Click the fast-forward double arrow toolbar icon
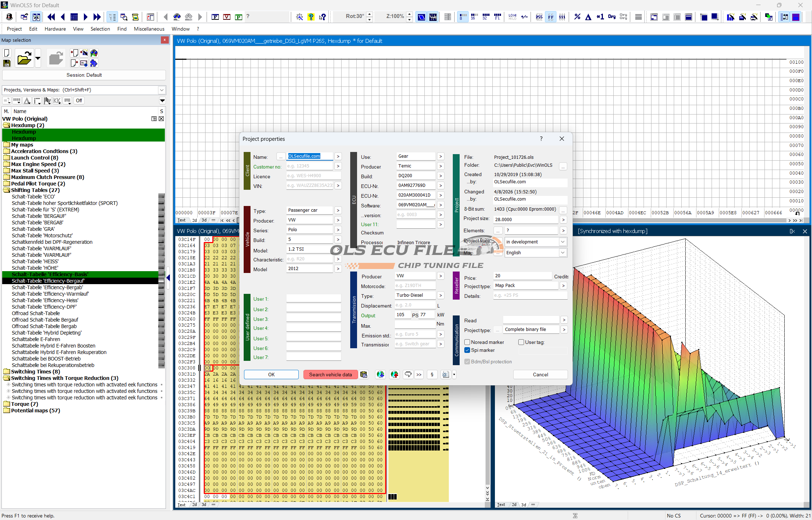The height and width of the screenshot is (520, 812). [x=97, y=17]
